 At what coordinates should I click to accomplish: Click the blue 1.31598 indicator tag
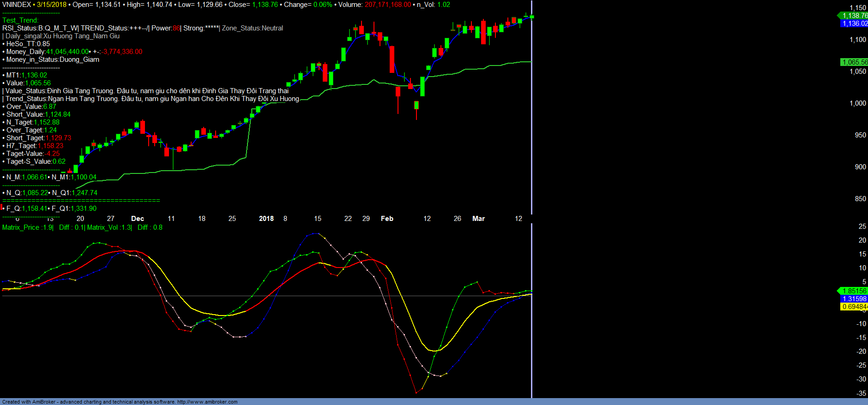[854, 299]
